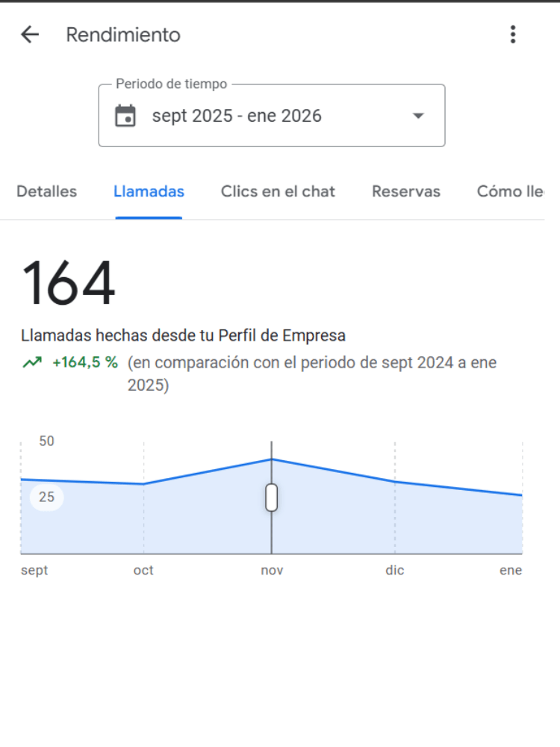Screen dimensions: 560x747
Task: Open the three-dot more options menu
Action: point(512,34)
